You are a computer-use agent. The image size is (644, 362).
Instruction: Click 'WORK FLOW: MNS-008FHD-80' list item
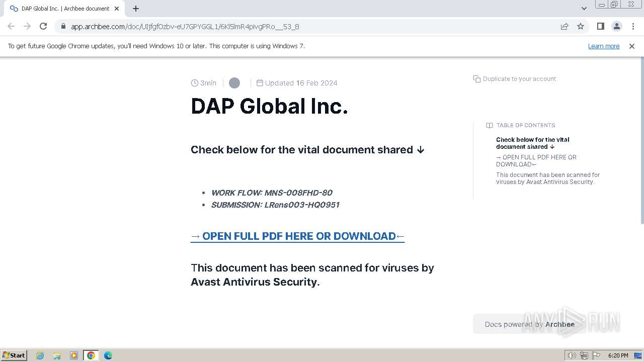click(272, 193)
